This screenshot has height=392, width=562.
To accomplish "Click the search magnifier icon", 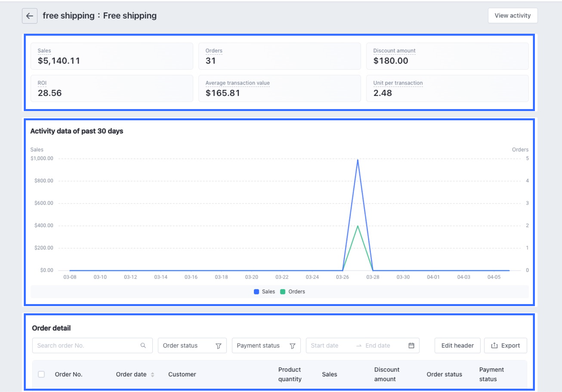I will coord(143,345).
